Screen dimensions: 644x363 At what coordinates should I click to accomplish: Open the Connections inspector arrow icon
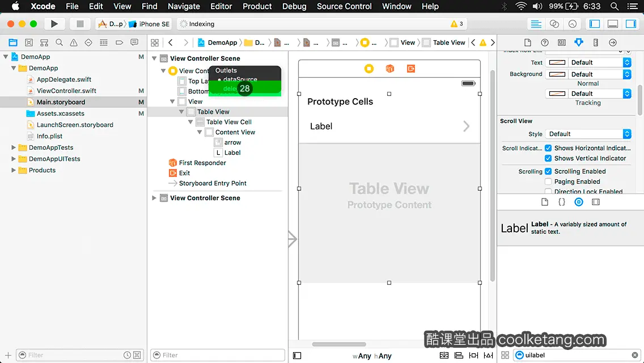[x=613, y=43]
